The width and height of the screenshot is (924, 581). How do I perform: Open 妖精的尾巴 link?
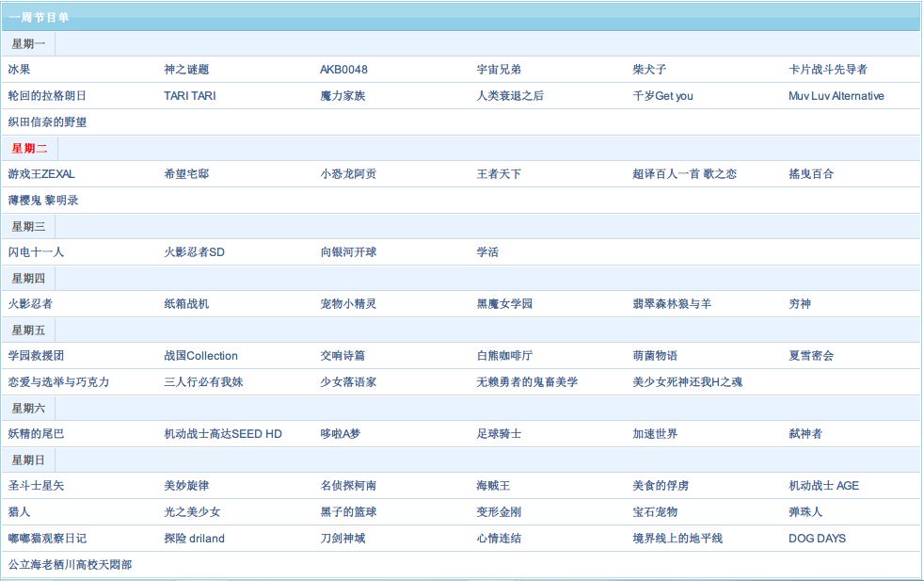[x=36, y=433]
